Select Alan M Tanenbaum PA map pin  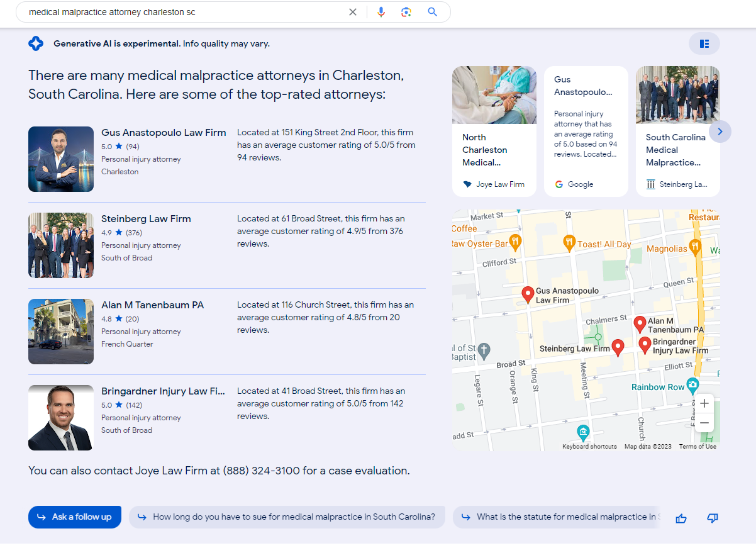640,324
